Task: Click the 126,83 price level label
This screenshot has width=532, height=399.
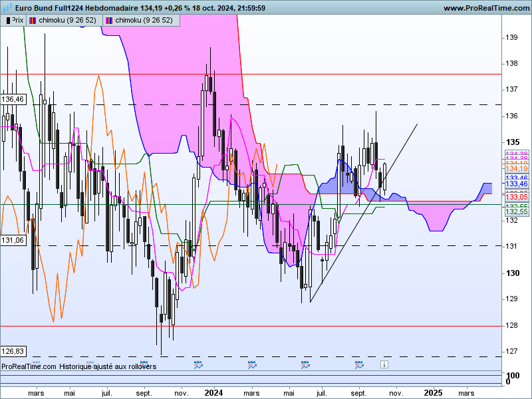Action: click(x=13, y=351)
